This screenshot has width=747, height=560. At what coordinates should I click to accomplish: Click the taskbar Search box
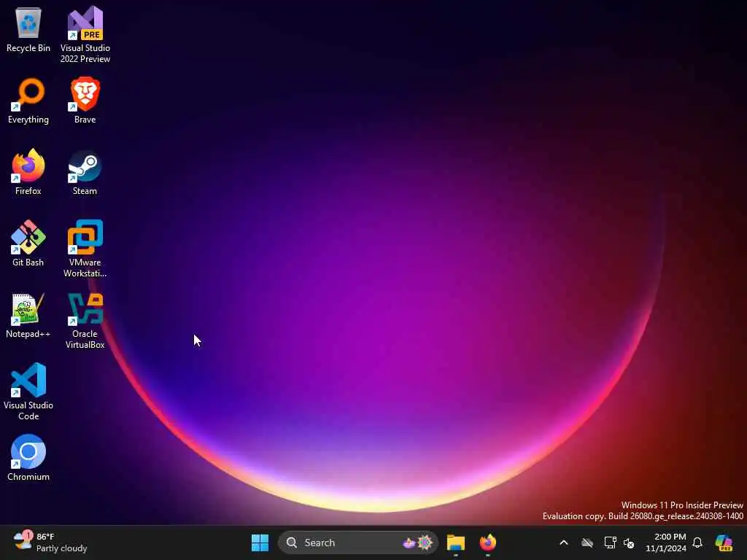(357, 542)
